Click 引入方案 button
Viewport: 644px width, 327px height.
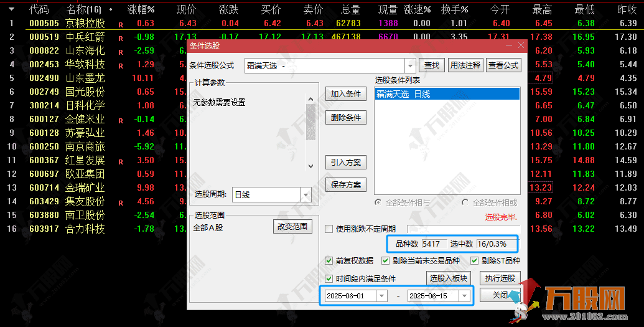346,163
